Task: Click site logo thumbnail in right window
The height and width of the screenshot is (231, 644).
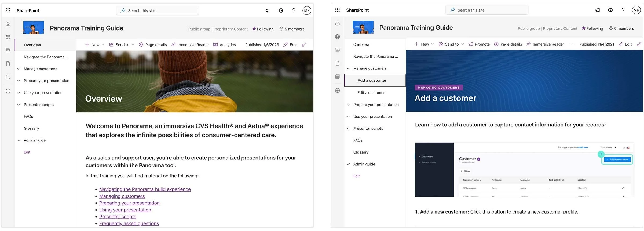Action: (363, 27)
